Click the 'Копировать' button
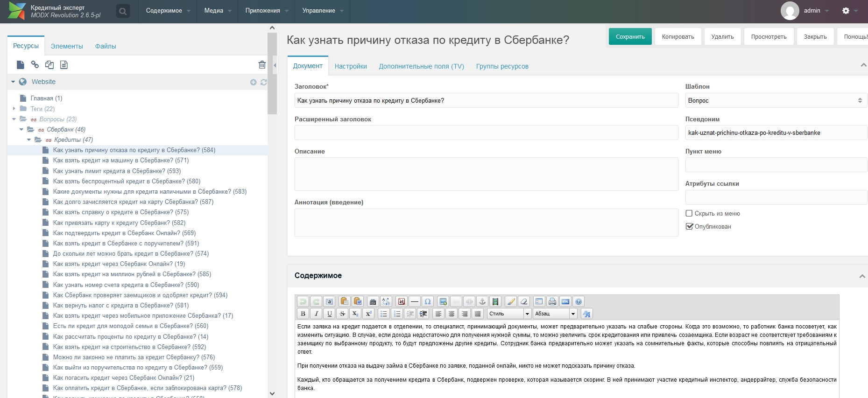The width and height of the screenshot is (868, 398). click(x=678, y=36)
